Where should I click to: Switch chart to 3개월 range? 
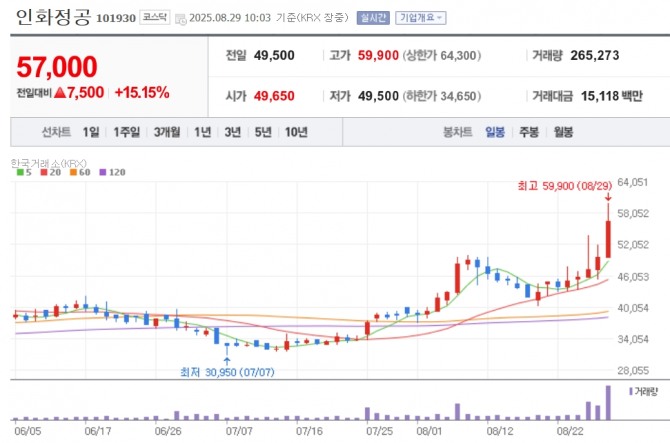tap(167, 132)
